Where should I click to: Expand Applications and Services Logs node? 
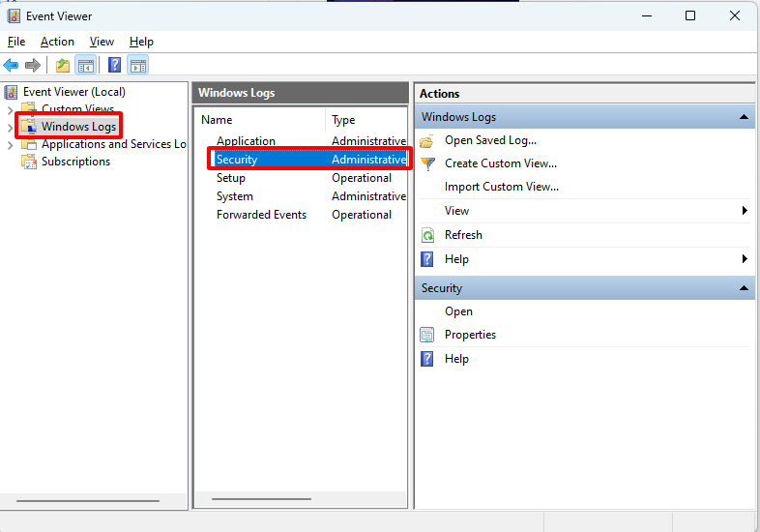[11, 145]
